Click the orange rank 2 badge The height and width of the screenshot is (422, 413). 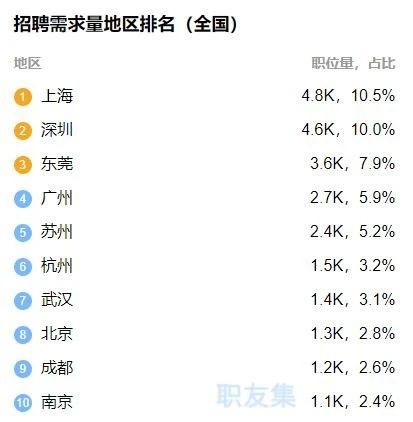click(x=23, y=131)
